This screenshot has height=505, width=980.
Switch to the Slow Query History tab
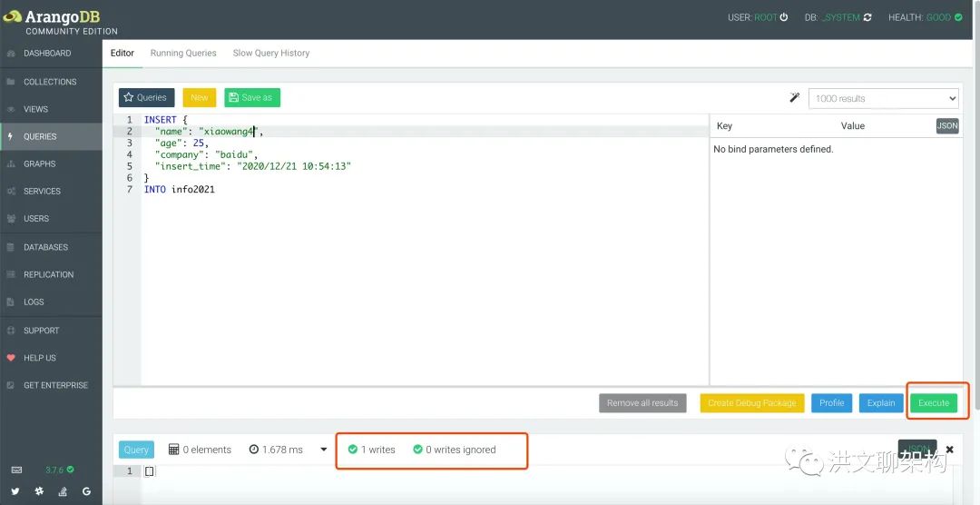tap(271, 54)
